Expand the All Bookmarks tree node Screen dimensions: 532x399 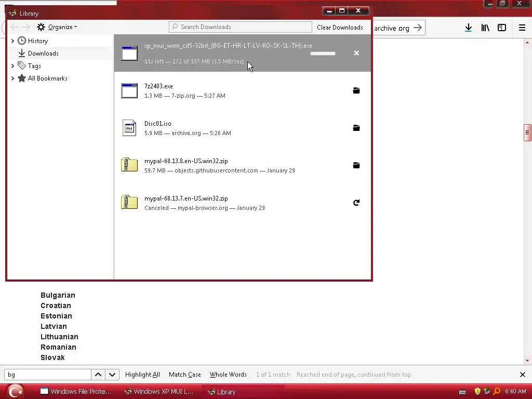click(x=12, y=78)
